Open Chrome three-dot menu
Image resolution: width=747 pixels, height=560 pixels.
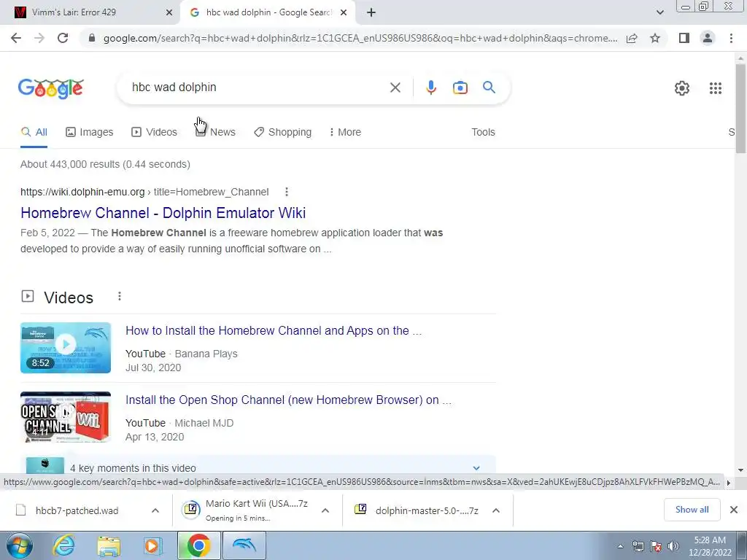[x=731, y=38]
